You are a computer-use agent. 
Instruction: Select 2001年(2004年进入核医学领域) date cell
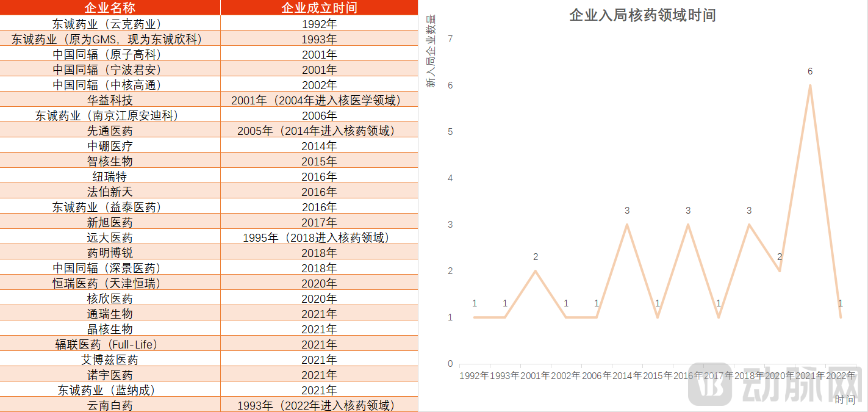[319, 99]
